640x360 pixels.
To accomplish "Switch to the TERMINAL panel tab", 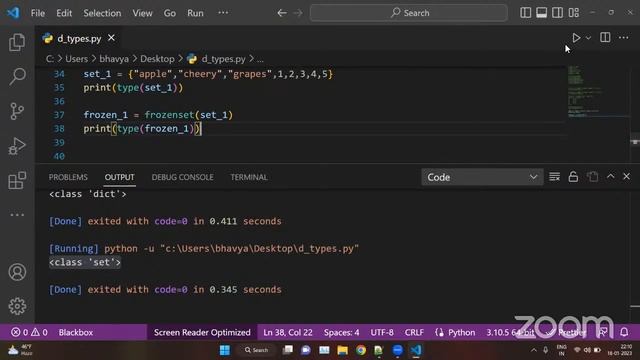I will click(x=249, y=177).
